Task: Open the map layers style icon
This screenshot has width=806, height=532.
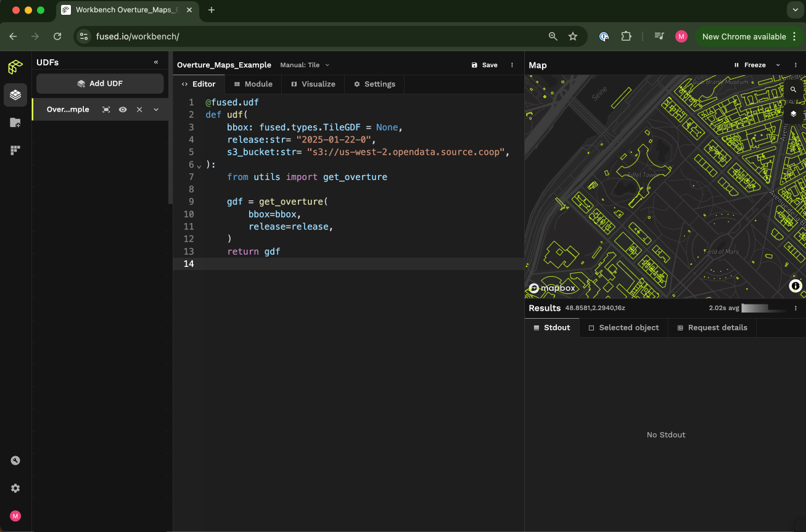Action: click(794, 114)
